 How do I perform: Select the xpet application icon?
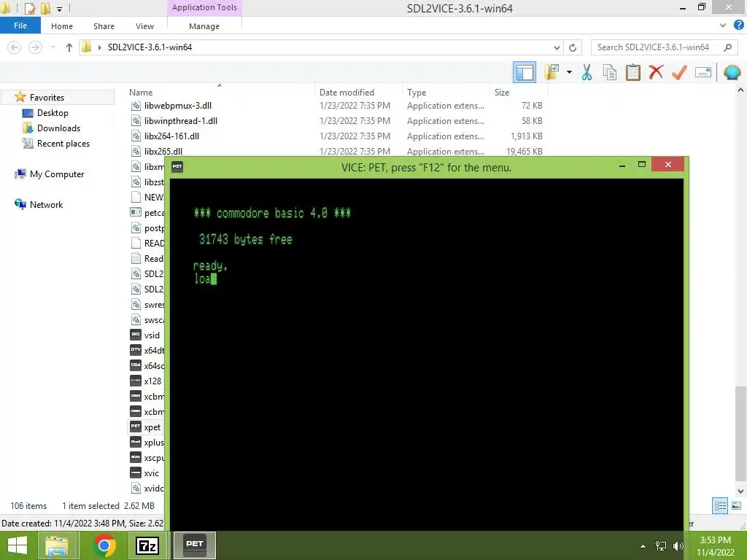(136, 427)
